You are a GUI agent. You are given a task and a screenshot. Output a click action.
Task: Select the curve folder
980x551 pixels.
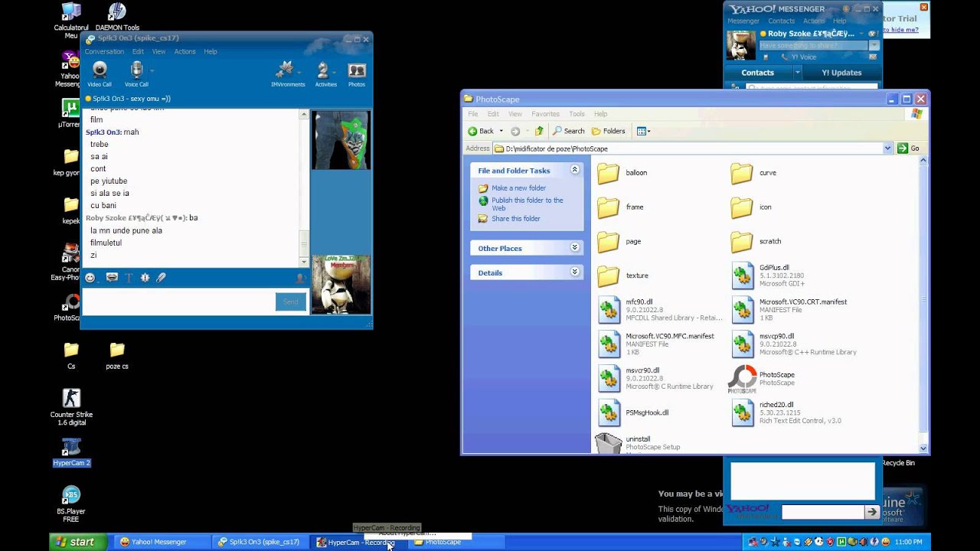(754, 173)
